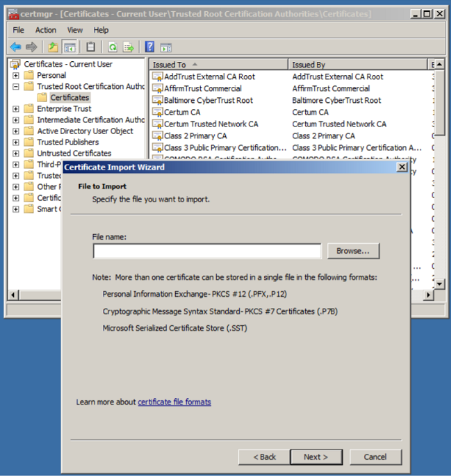
Task: Click the list pane scroll right arrow
Action: 428,295
